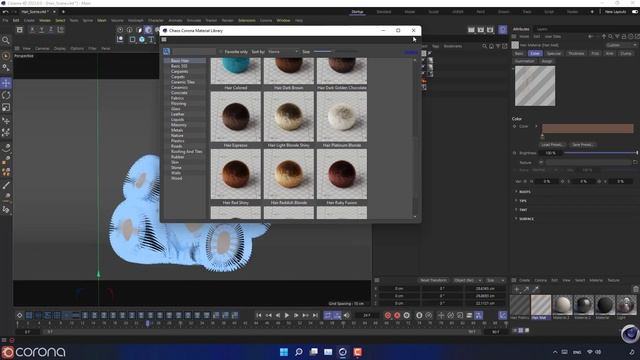
Task: Select the Hair Espresso material thumbnail
Action: [x=236, y=116]
